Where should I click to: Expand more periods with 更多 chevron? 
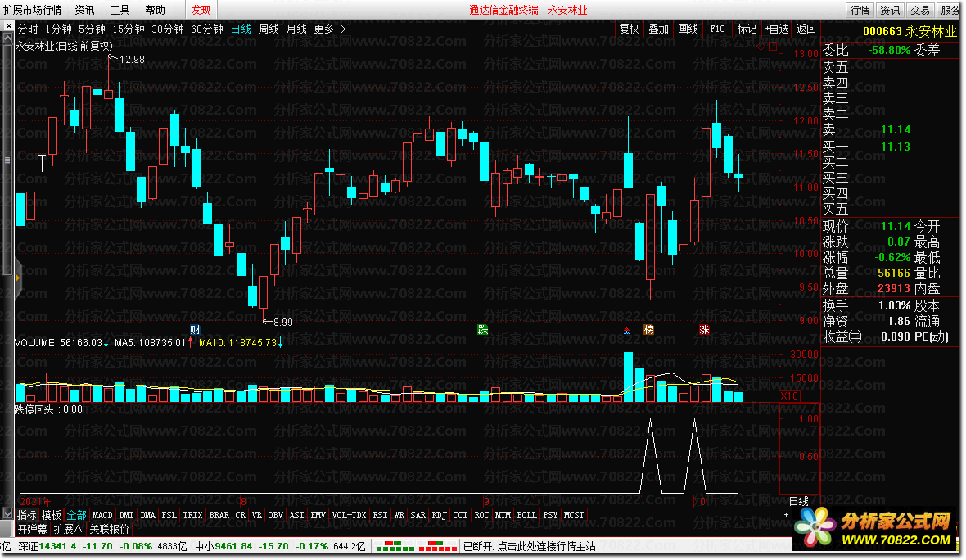click(x=343, y=29)
